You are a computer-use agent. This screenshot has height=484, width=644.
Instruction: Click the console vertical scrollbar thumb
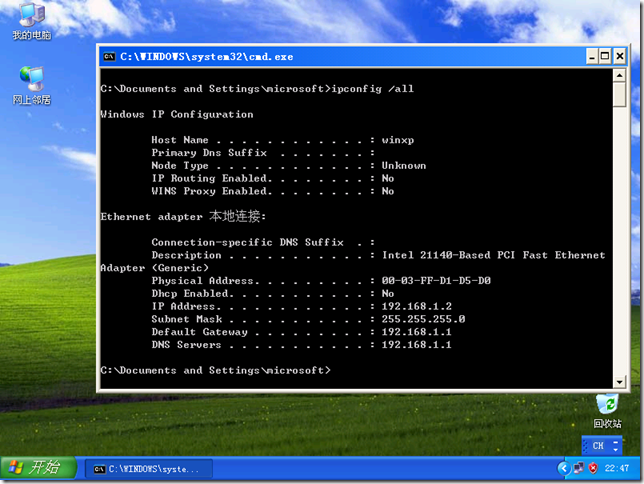(x=619, y=94)
